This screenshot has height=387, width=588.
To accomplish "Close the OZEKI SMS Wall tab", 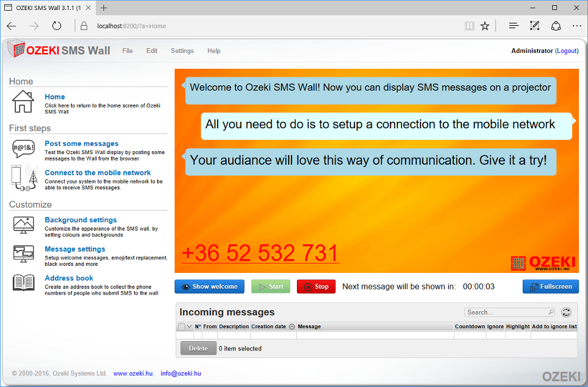I will point(88,8).
